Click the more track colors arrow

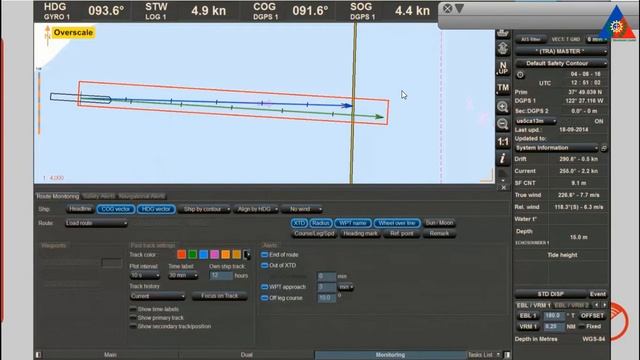(247, 255)
